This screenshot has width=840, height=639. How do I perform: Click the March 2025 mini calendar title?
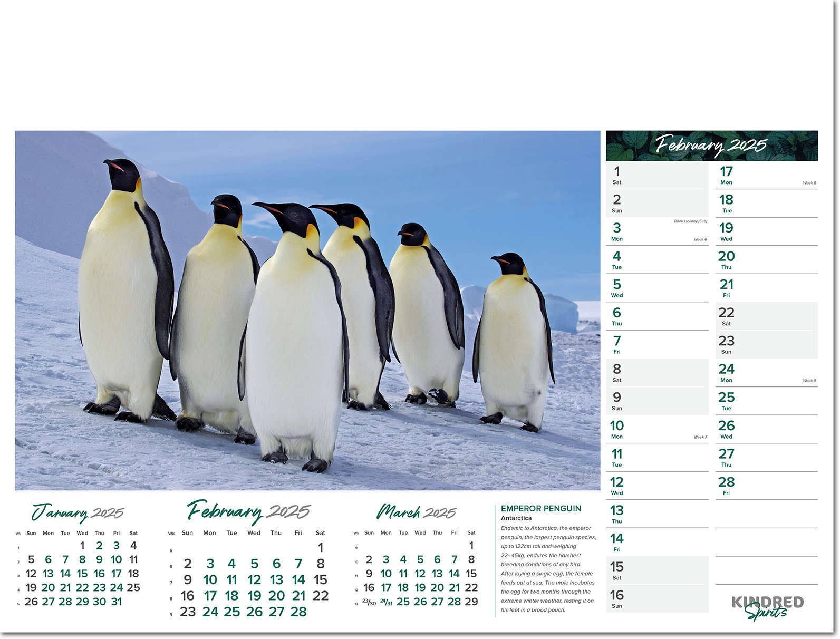pyautogui.click(x=416, y=511)
